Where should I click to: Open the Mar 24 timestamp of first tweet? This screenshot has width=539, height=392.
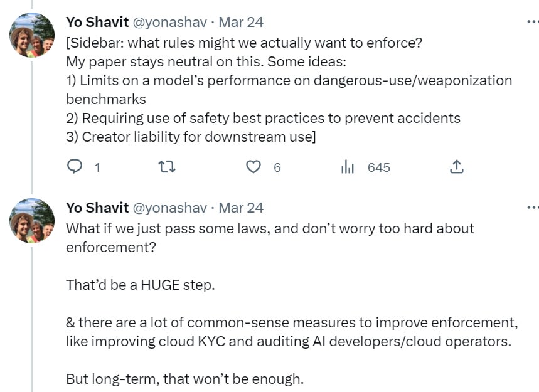click(241, 22)
